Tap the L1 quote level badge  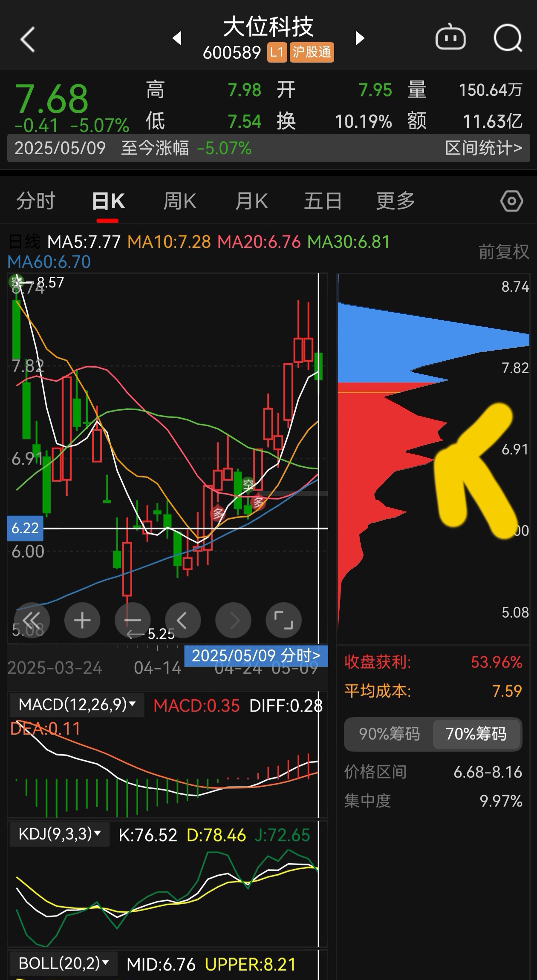click(277, 52)
